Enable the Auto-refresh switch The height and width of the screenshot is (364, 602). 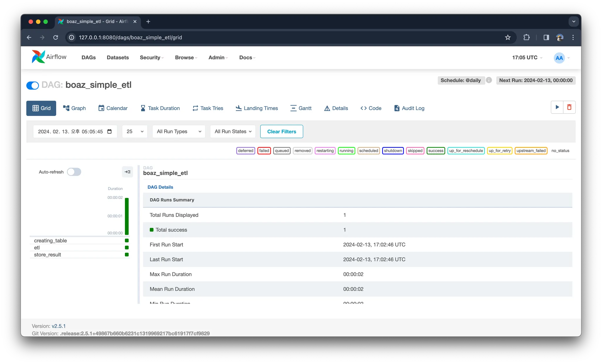(74, 172)
